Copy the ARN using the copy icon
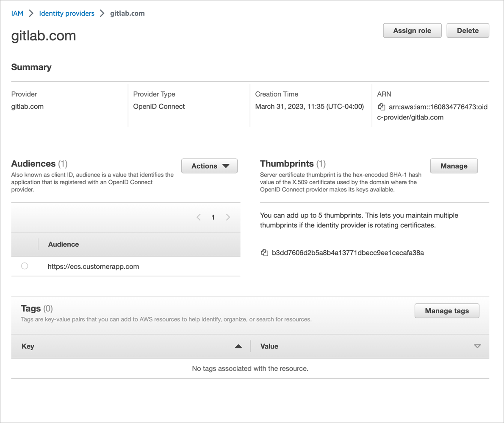This screenshot has width=504, height=423. click(x=382, y=107)
